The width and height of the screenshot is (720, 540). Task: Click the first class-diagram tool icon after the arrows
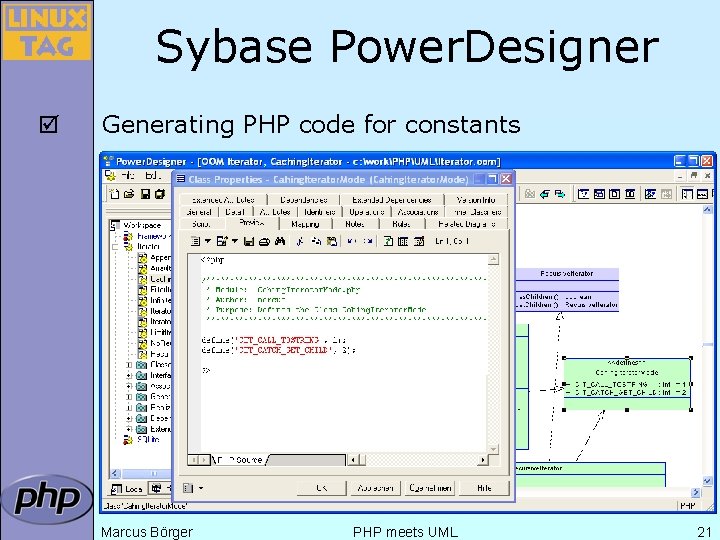tap(583, 194)
